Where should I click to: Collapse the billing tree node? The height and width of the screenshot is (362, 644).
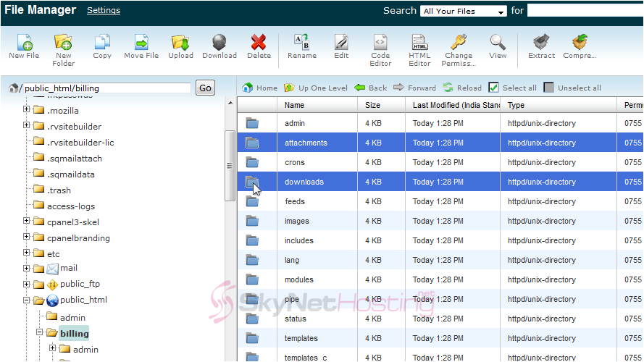pos(39,332)
